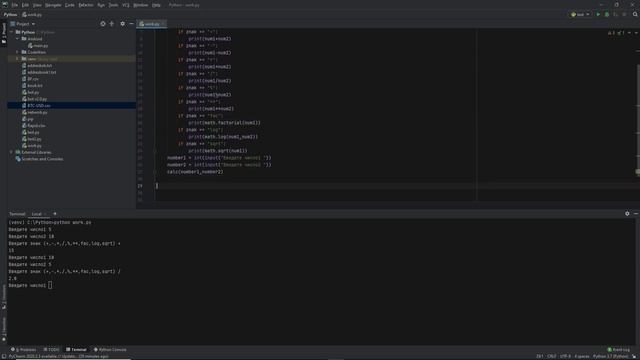The image size is (640, 360).
Task: Click the locate file target icon in Project panel
Action: [x=103, y=24]
